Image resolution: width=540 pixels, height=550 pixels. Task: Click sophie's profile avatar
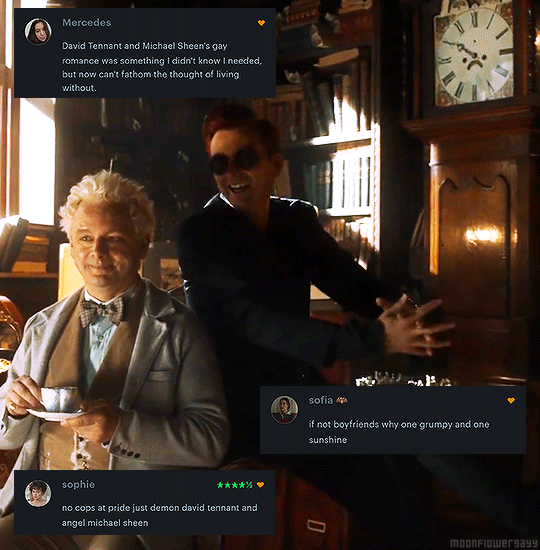(x=38, y=494)
